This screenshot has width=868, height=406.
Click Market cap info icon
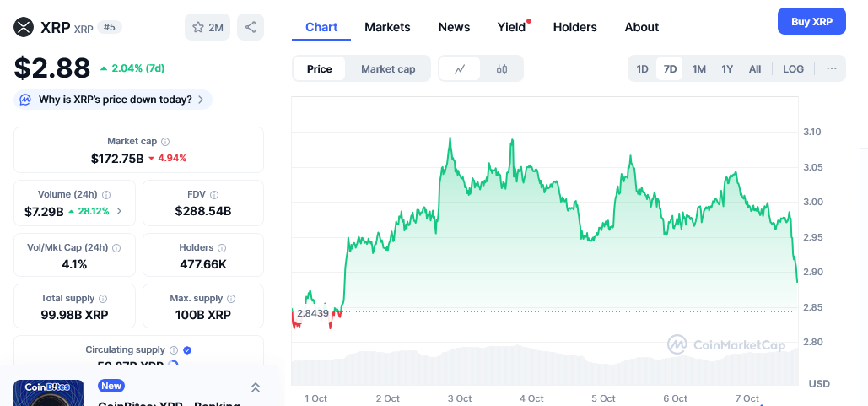click(x=165, y=142)
